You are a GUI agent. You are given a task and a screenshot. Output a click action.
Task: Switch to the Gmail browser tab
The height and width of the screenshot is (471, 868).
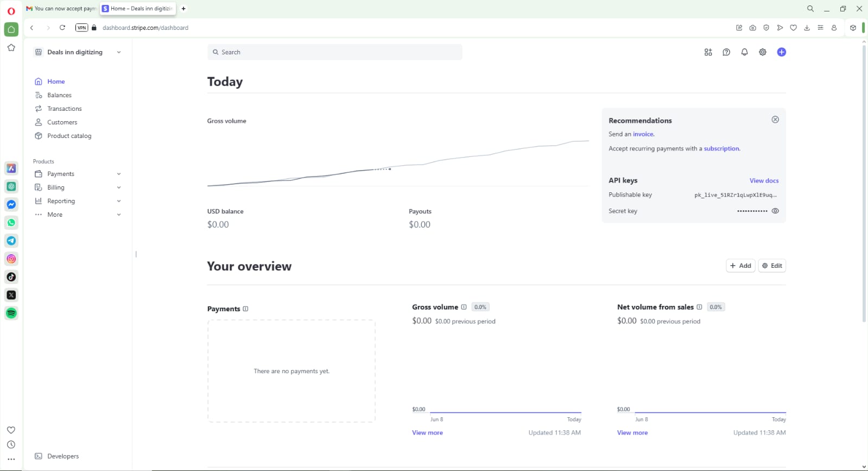[61, 9]
